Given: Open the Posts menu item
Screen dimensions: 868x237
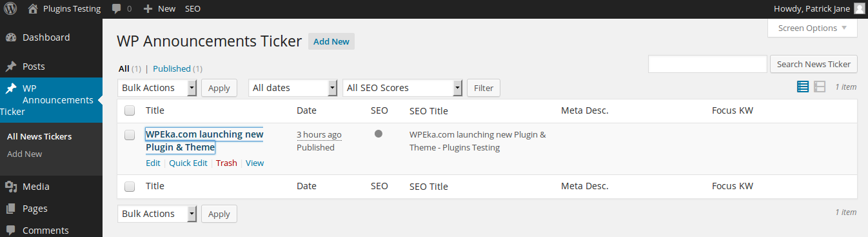Looking at the screenshot, I should [34, 67].
